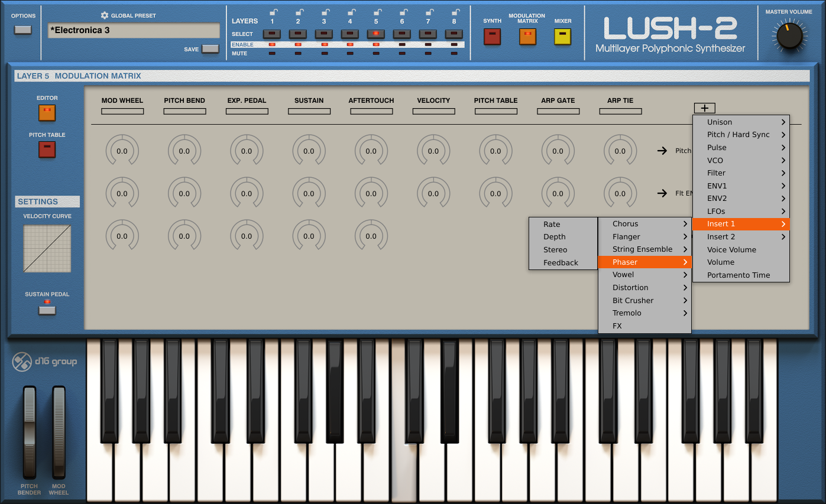826x504 pixels.
Task: Mute layer 7 via its Mute LED
Action: point(428,53)
